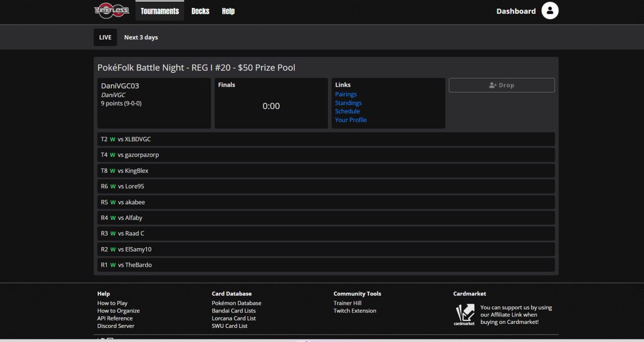Viewport: 644px width, 342px height.
Task: Click the Finals 0:00 timer
Action: tap(271, 106)
